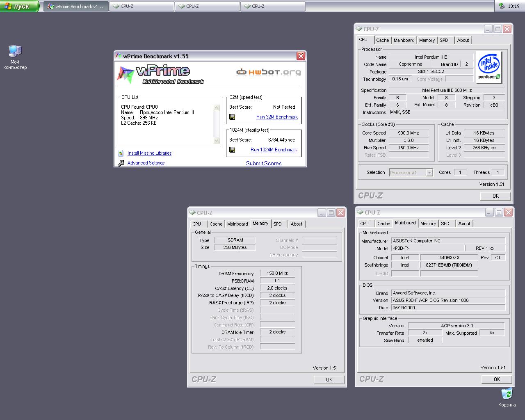
Task: Open Mainboard tab in CPU window
Action: (x=404, y=40)
